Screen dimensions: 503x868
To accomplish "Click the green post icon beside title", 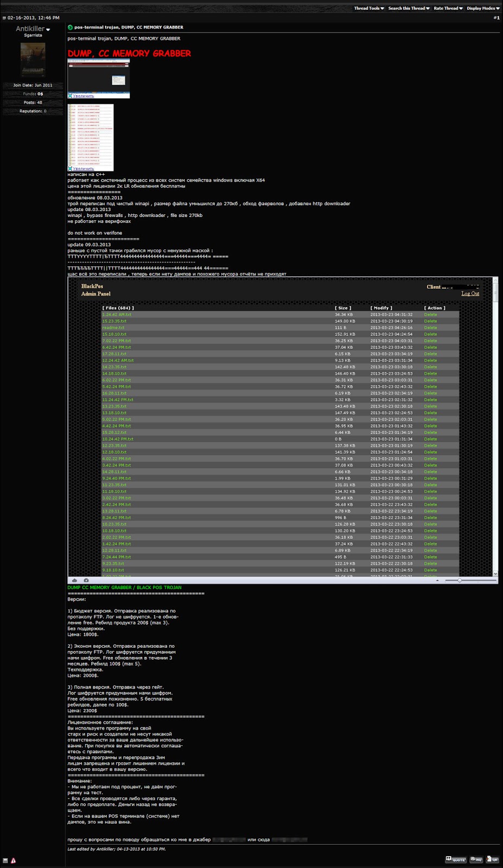I will click(70, 27).
